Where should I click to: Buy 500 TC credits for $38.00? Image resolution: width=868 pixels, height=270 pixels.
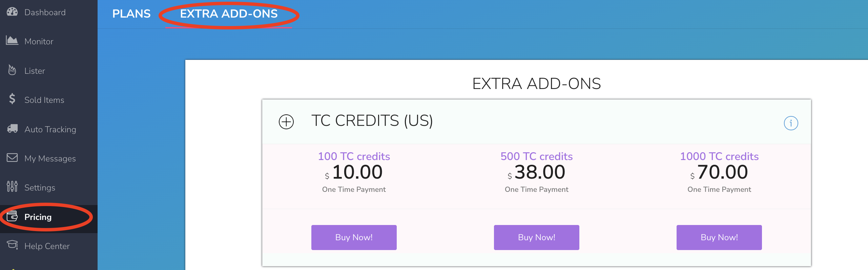[x=536, y=237]
